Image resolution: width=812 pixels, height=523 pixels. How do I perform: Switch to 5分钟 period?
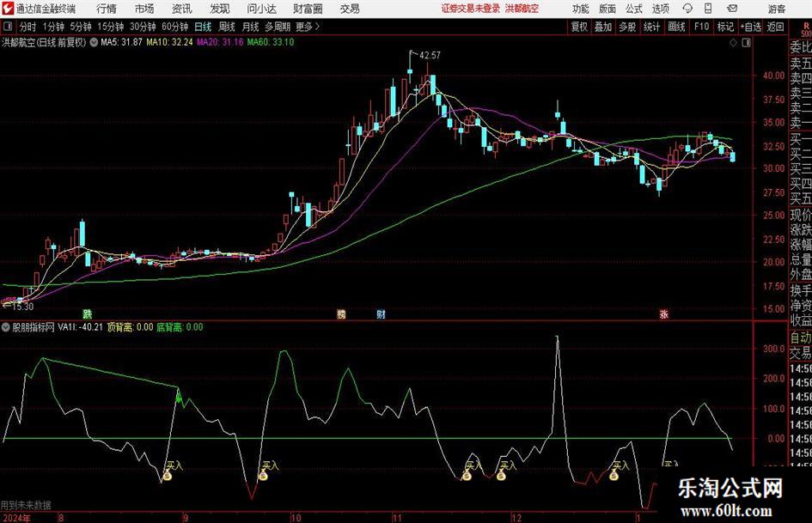(x=80, y=27)
